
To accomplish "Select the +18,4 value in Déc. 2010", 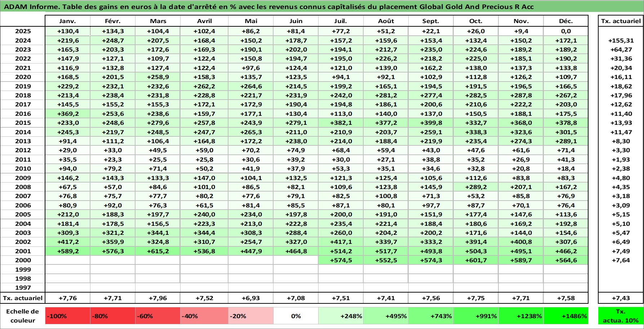I will click(566, 168).
